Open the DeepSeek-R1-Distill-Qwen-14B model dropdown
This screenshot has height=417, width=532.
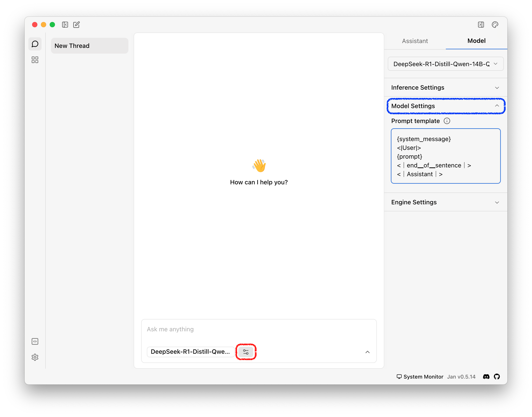pyautogui.click(x=446, y=64)
